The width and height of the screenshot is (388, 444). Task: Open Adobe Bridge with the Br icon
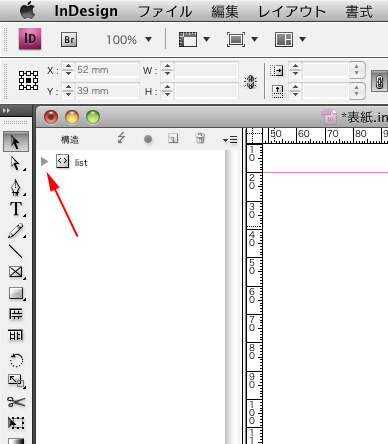pos(69,40)
